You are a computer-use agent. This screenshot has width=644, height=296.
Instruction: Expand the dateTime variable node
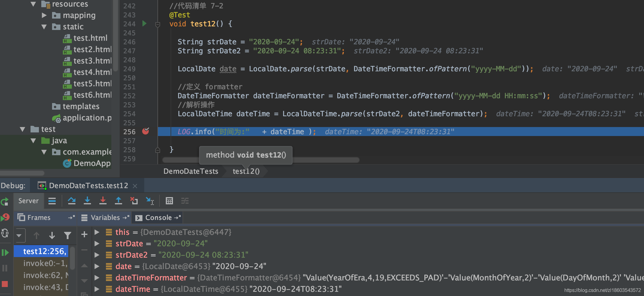click(97, 289)
